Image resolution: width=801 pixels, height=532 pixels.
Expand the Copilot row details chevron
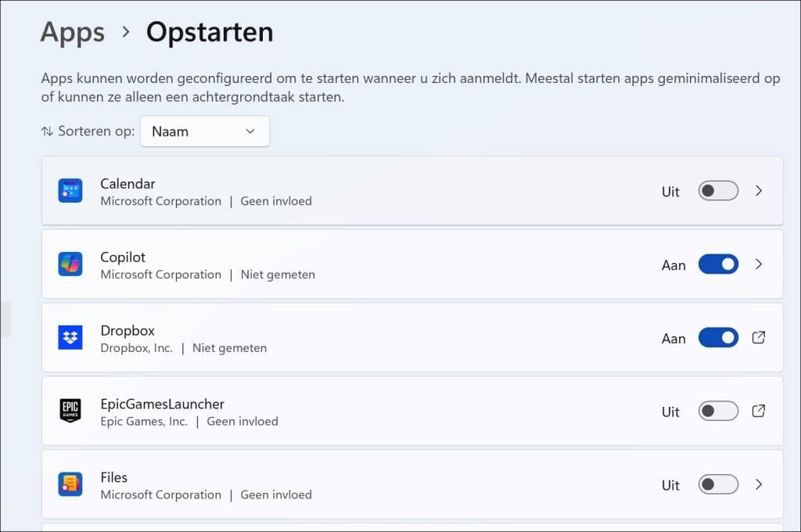click(x=758, y=264)
